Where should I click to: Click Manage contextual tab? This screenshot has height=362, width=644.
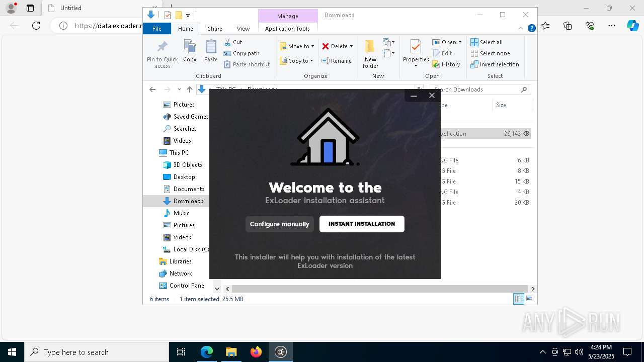coord(288,16)
